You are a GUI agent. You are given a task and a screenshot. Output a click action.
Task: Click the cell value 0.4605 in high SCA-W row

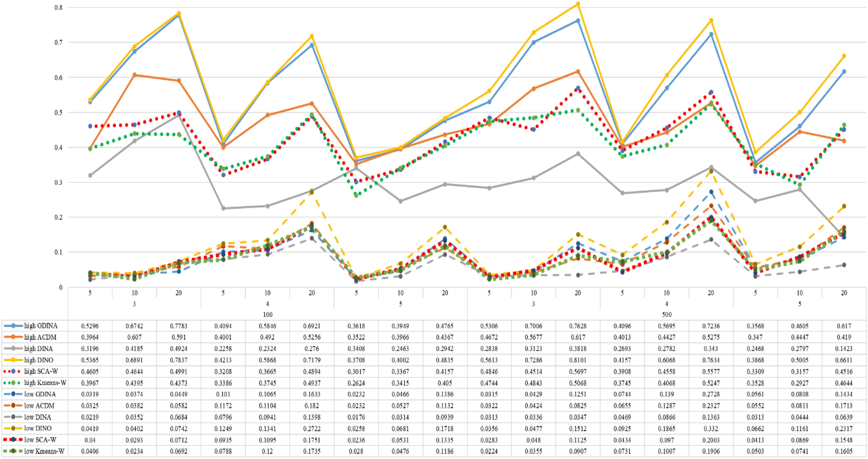click(x=90, y=372)
